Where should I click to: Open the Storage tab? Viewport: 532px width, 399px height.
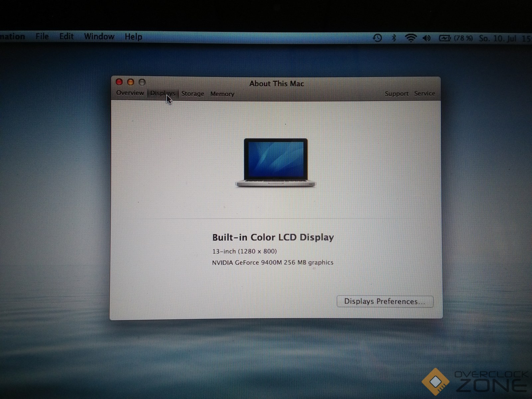(193, 94)
